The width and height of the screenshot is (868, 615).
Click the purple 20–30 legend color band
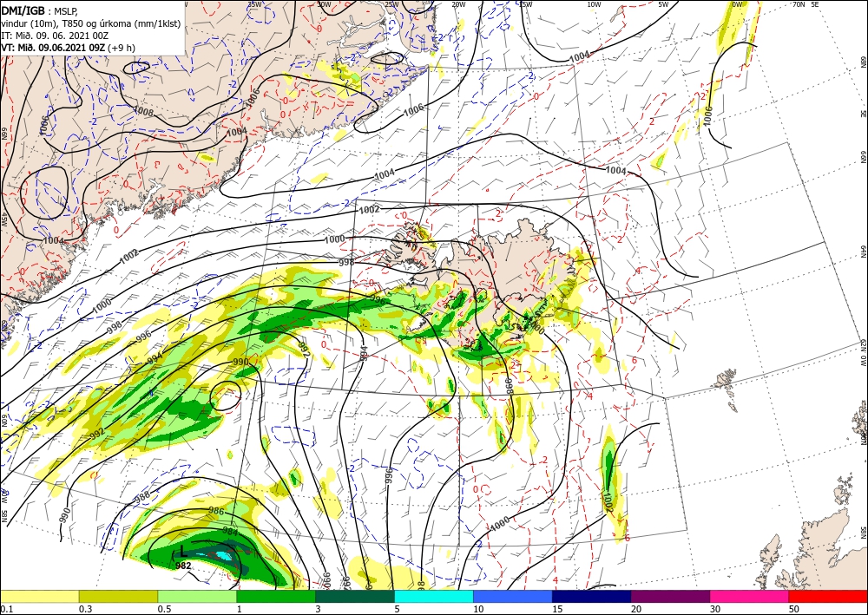tap(670, 596)
